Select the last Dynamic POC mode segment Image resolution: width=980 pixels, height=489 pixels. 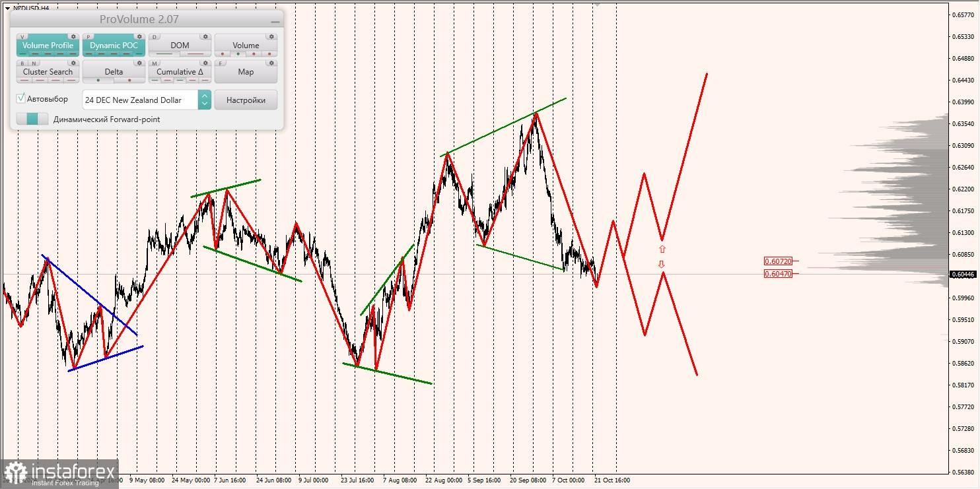point(137,54)
